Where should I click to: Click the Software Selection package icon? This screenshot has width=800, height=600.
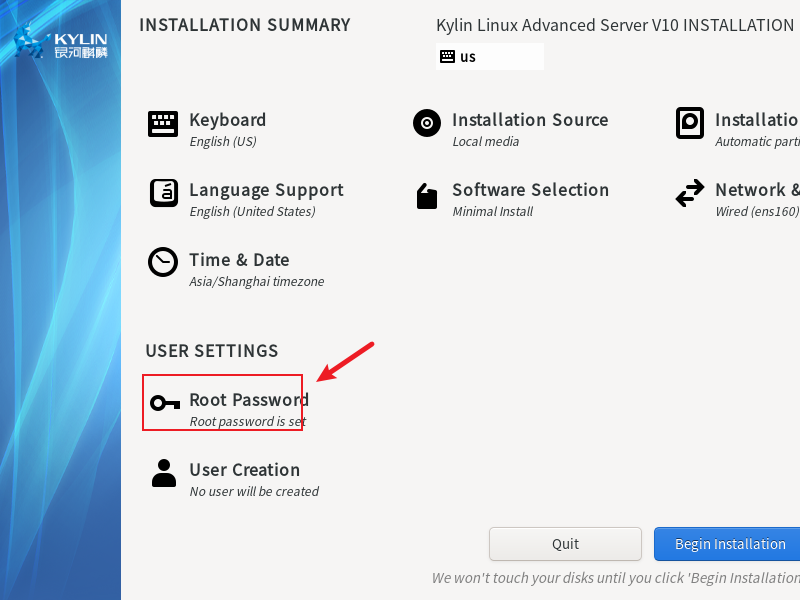427,196
